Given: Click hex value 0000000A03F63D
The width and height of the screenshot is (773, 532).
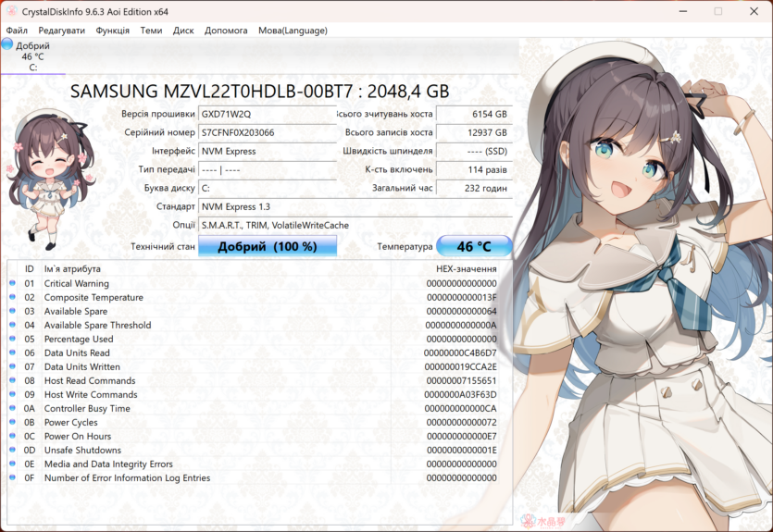Looking at the screenshot, I should (x=460, y=394).
